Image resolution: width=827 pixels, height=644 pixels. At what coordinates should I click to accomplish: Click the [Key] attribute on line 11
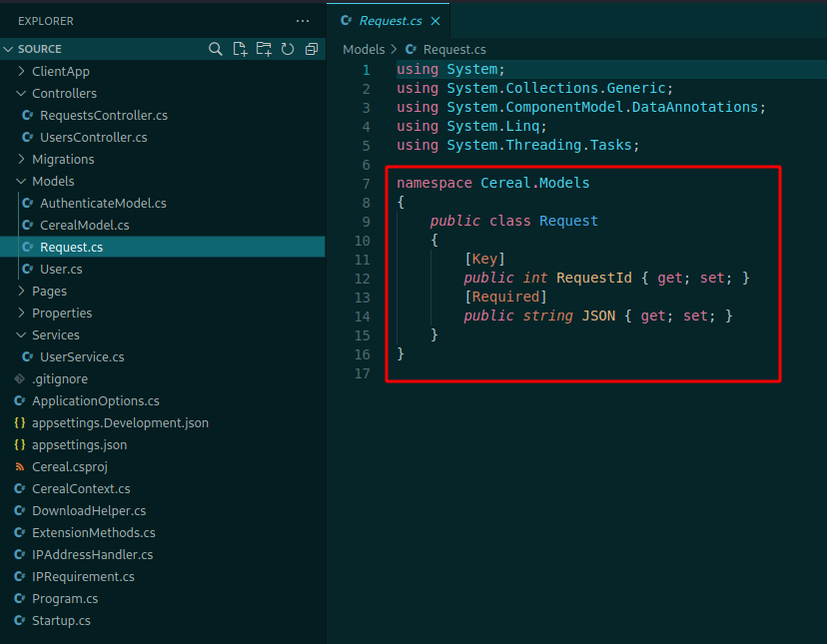point(484,259)
